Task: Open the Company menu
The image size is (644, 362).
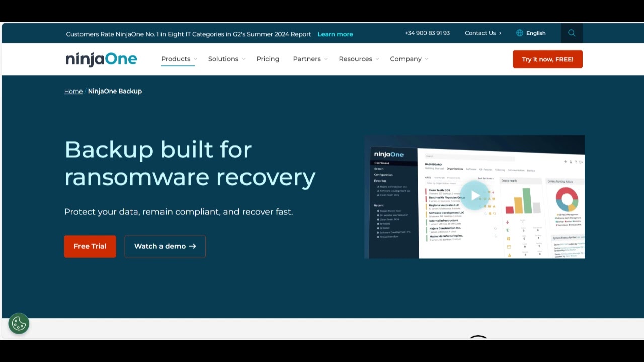Action: pos(406,59)
